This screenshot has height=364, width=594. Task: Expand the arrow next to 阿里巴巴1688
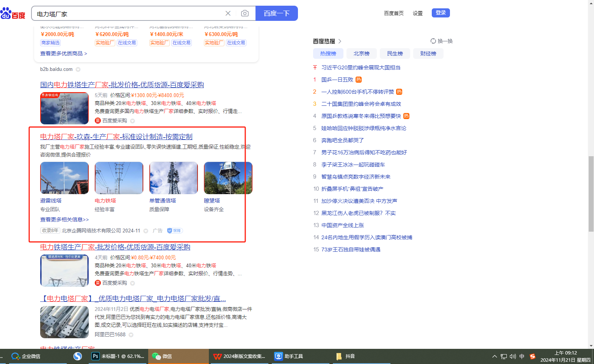[x=131, y=335]
